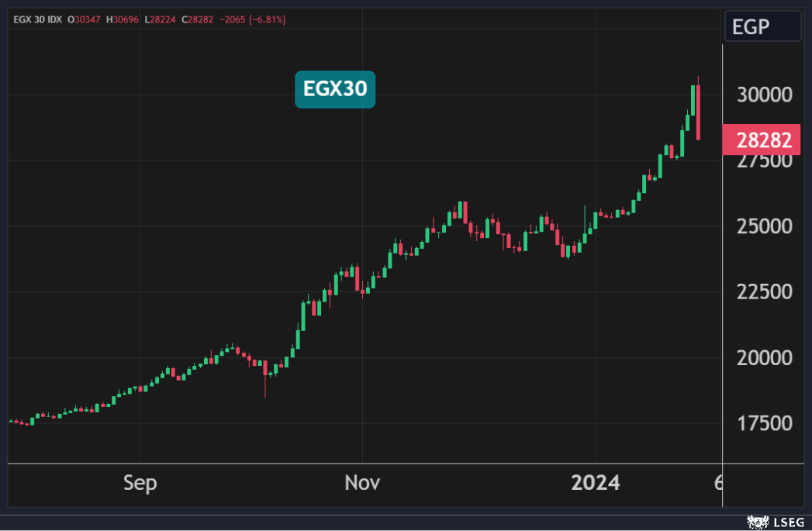Select the last red candlestick

click(699, 112)
